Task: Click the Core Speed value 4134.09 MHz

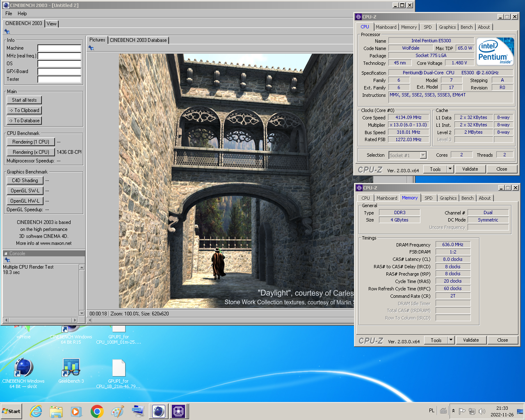Action: tap(408, 117)
